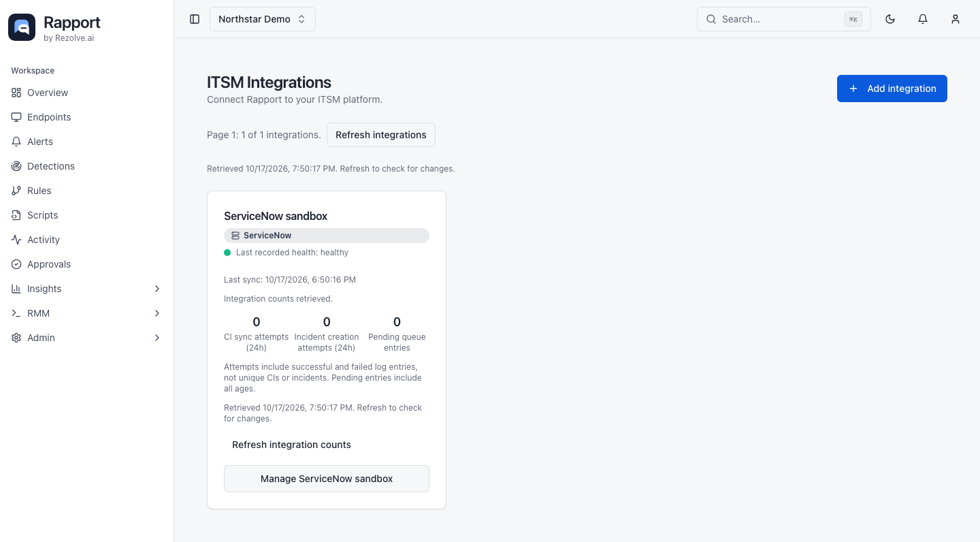Click the RMM terminal icon
The width and height of the screenshot is (980, 542).
[16, 313]
